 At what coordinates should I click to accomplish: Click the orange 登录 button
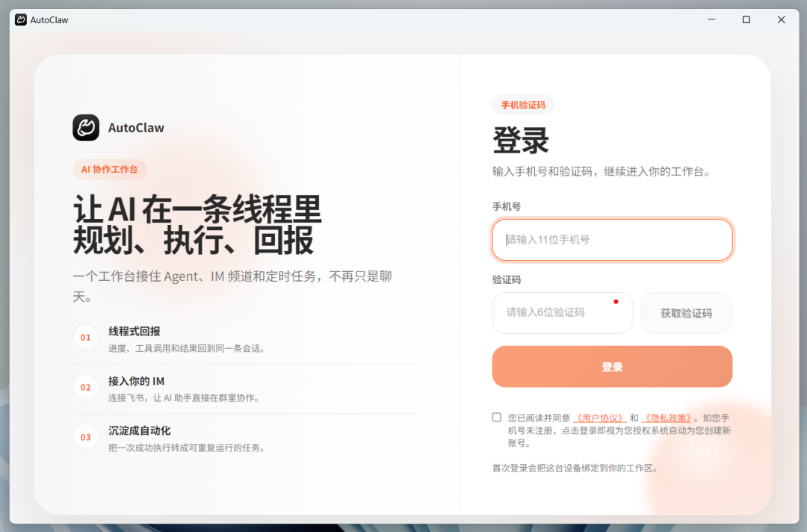pos(612,367)
